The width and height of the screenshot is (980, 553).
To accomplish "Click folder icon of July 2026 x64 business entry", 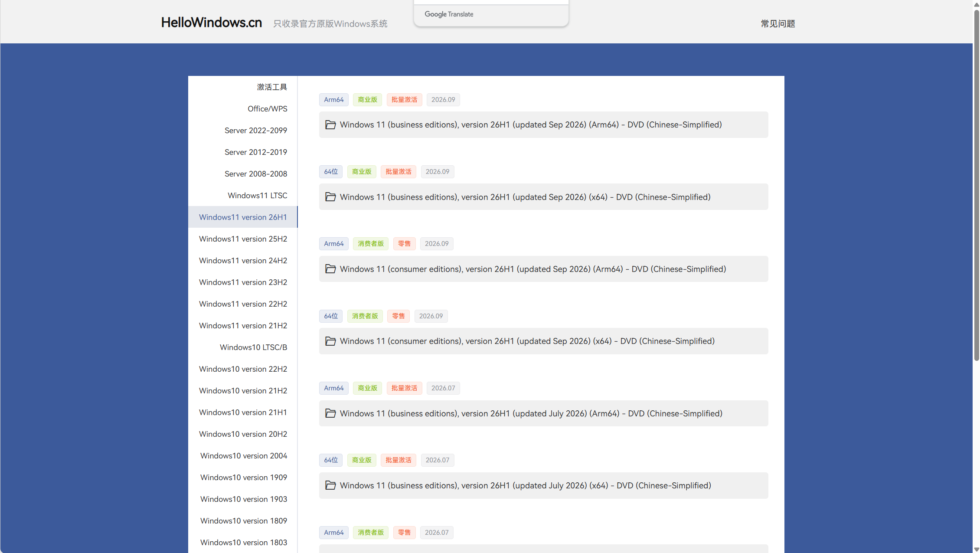I will pos(330,485).
